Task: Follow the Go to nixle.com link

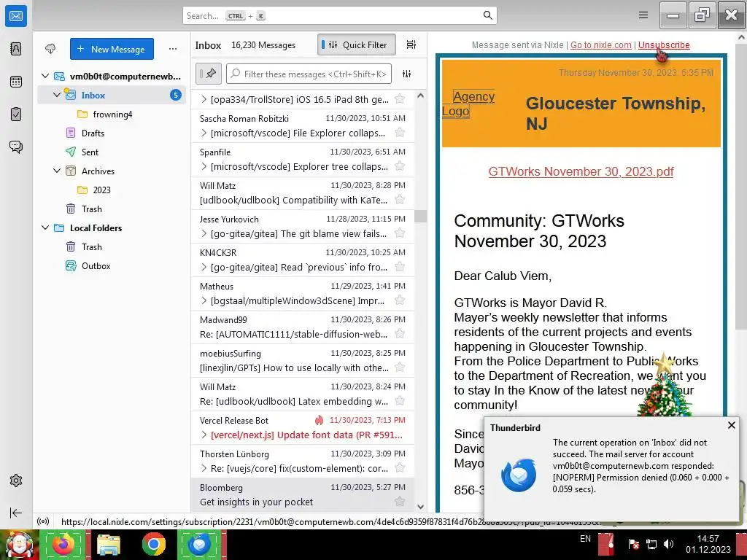Action: coord(601,44)
